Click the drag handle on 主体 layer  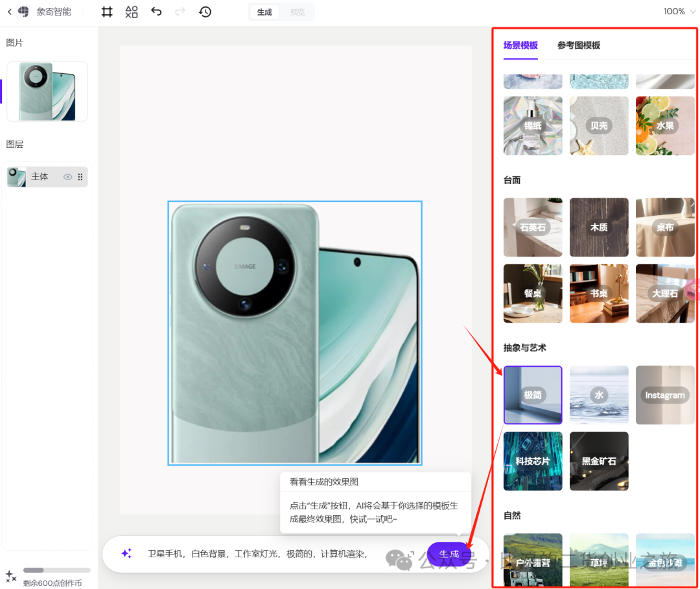click(80, 177)
